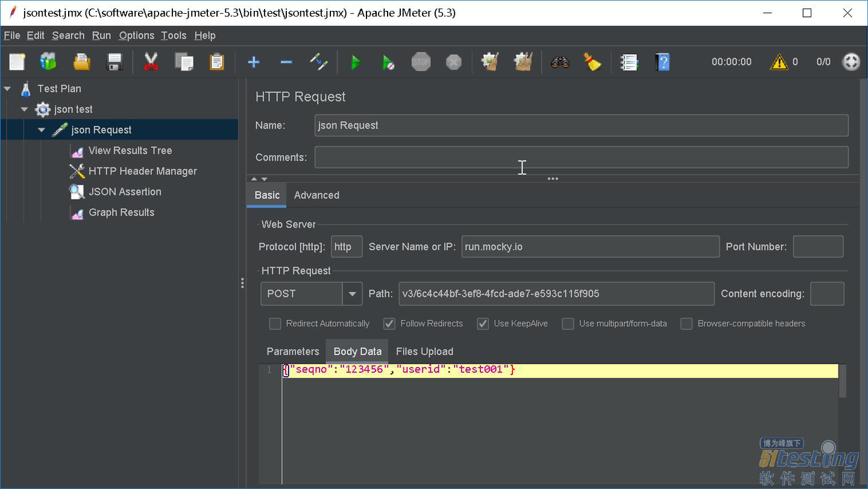Switch to the Advanced tab

(316, 195)
